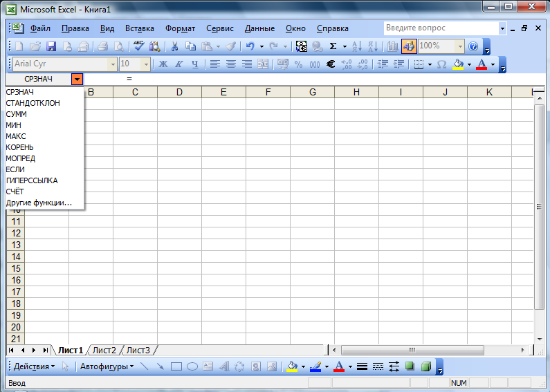550x392 pixels.
Task: Increase cell indent icon
Action: coord(398,64)
